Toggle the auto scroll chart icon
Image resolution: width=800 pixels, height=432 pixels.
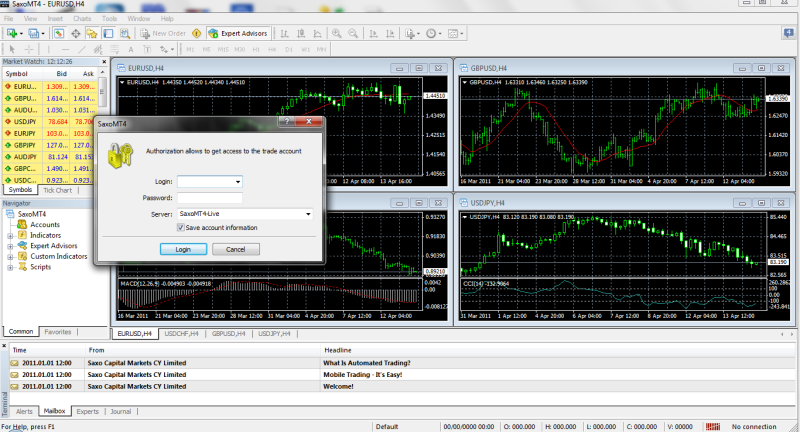click(373, 33)
